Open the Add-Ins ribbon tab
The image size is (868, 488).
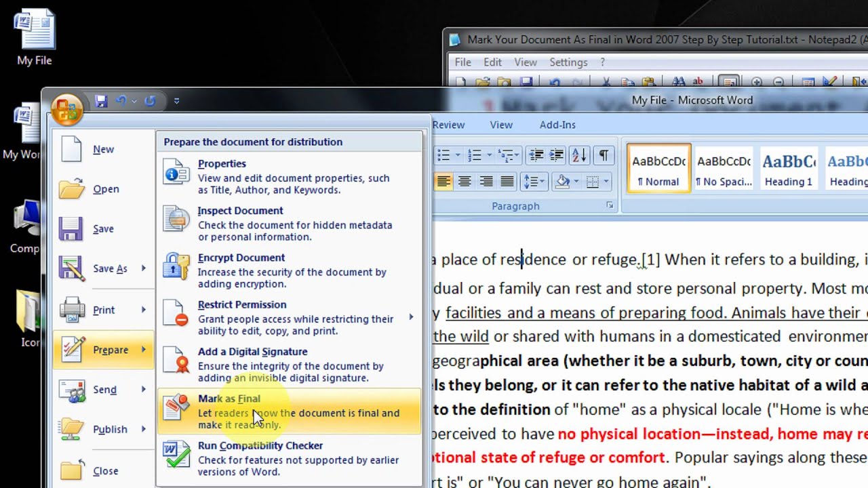(x=557, y=125)
